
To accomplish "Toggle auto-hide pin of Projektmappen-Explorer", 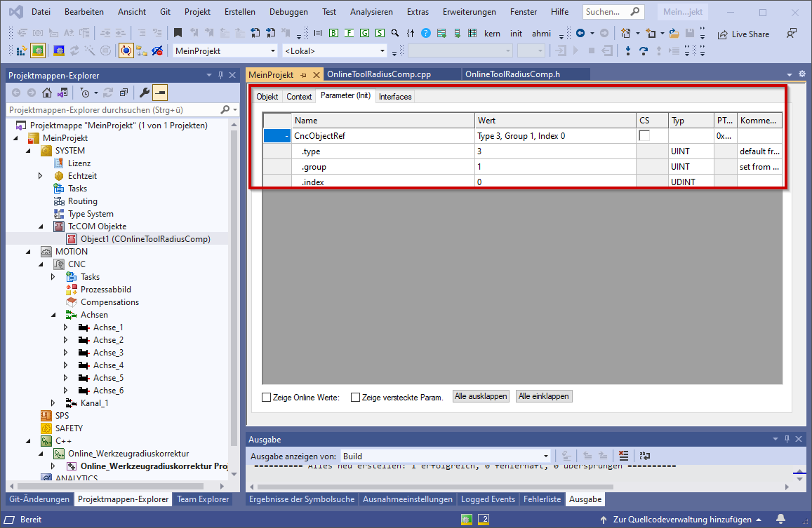I will 220,75.
